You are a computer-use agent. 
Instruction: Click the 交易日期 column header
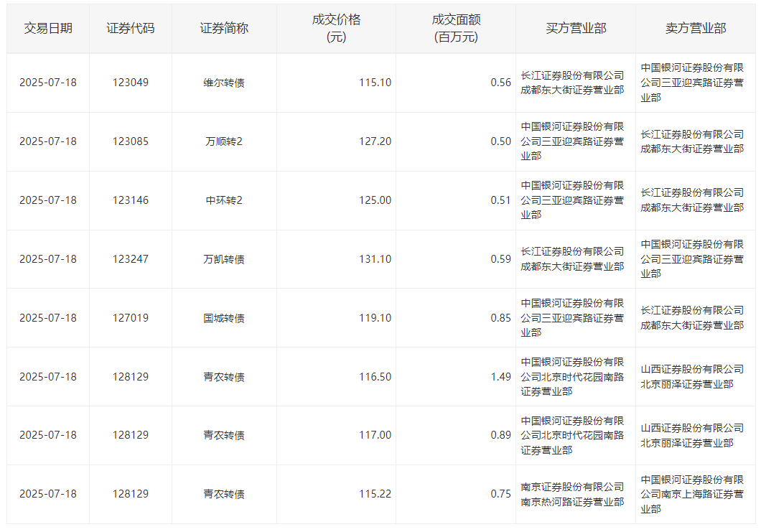point(48,29)
